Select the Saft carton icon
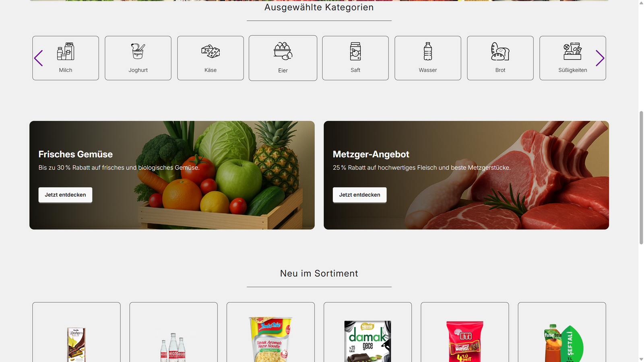644x362 pixels. (x=355, y=51)
